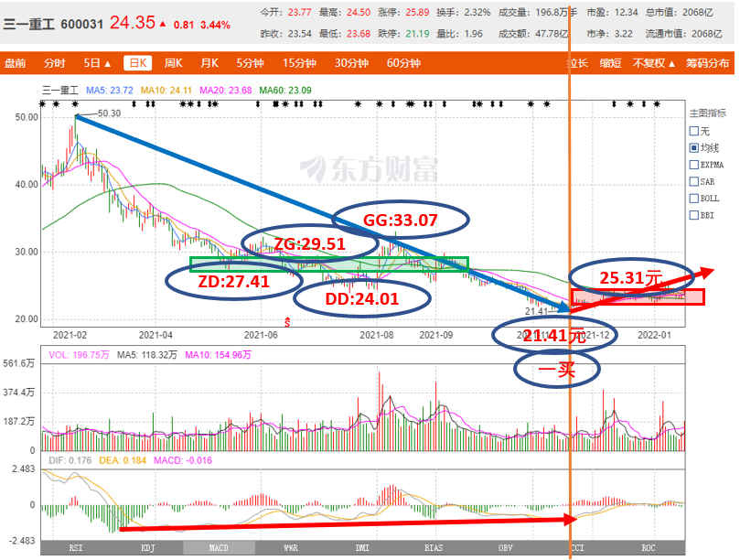Show the 30分钟 chart
This screenshot has height=560, width=740.
[x=351, y=63]
